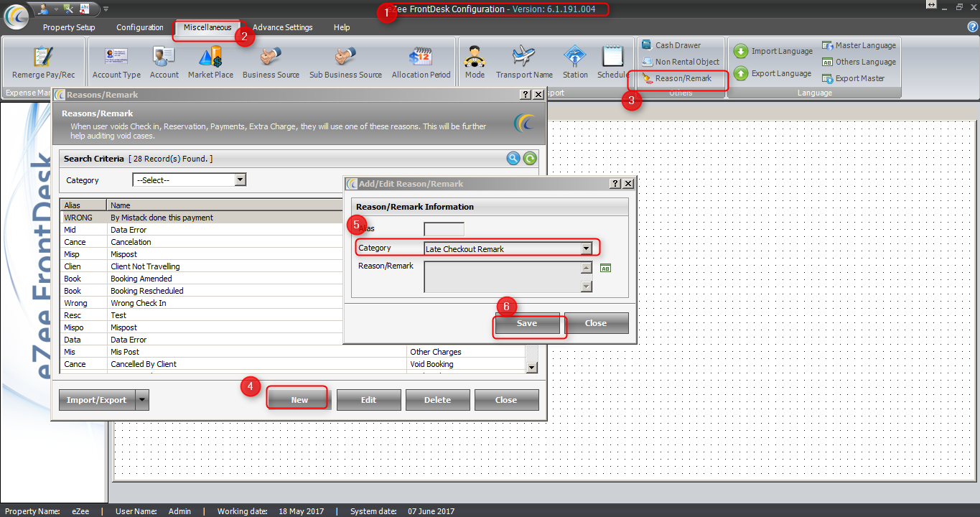Viewport: 980px width, 517px height.
Task: Click scroll down arrow in Reason/Remark text area
Action: [x=587, y=287]
